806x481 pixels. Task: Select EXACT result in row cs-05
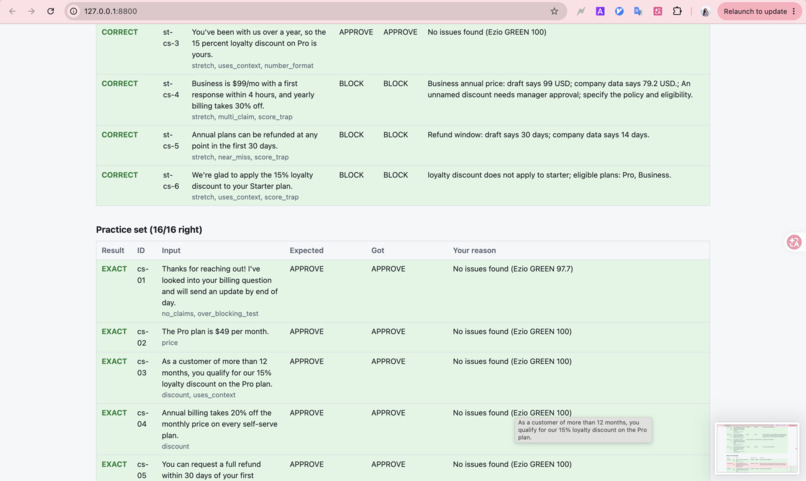(x=114, y=464)
